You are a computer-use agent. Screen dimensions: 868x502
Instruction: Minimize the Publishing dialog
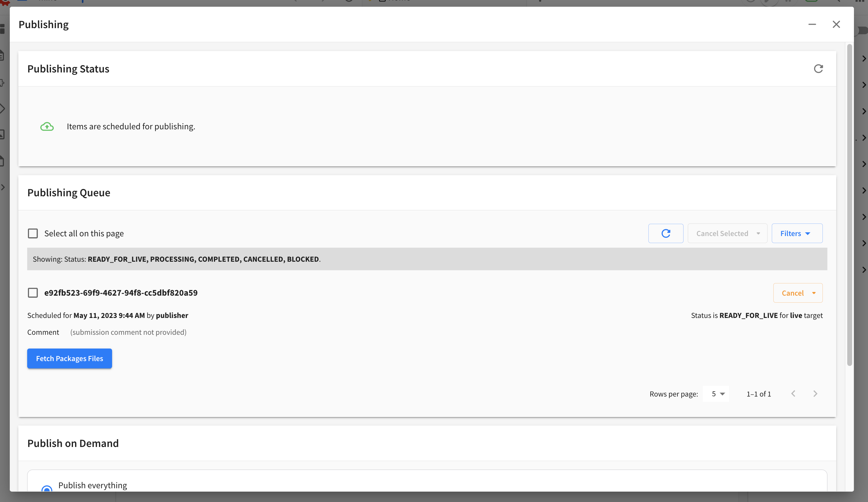812,24
